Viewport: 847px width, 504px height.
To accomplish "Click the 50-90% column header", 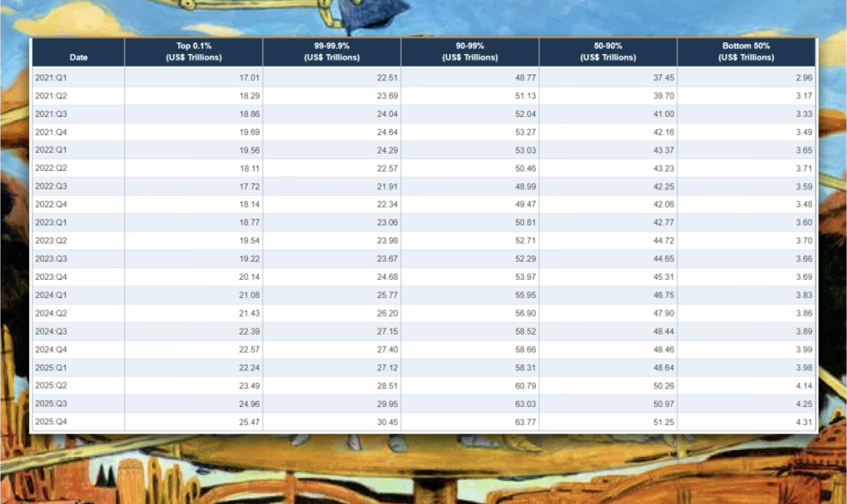I will click(608, 53).
